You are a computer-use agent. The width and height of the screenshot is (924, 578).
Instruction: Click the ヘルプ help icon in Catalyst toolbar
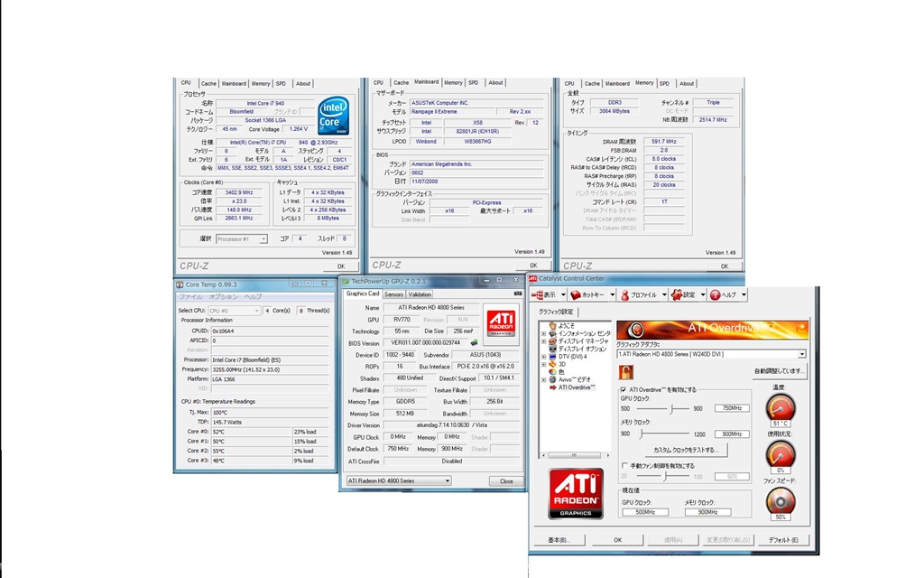point(715,295)
